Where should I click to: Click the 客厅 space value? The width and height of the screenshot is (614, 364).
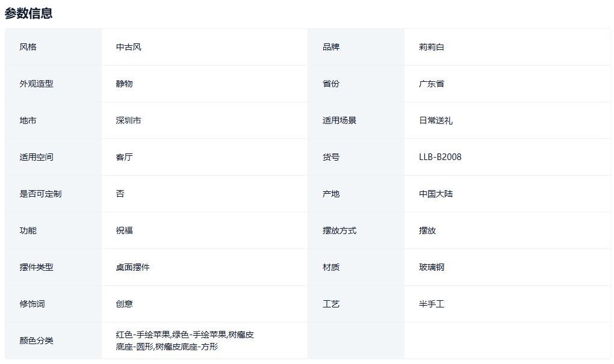[124, 157]
